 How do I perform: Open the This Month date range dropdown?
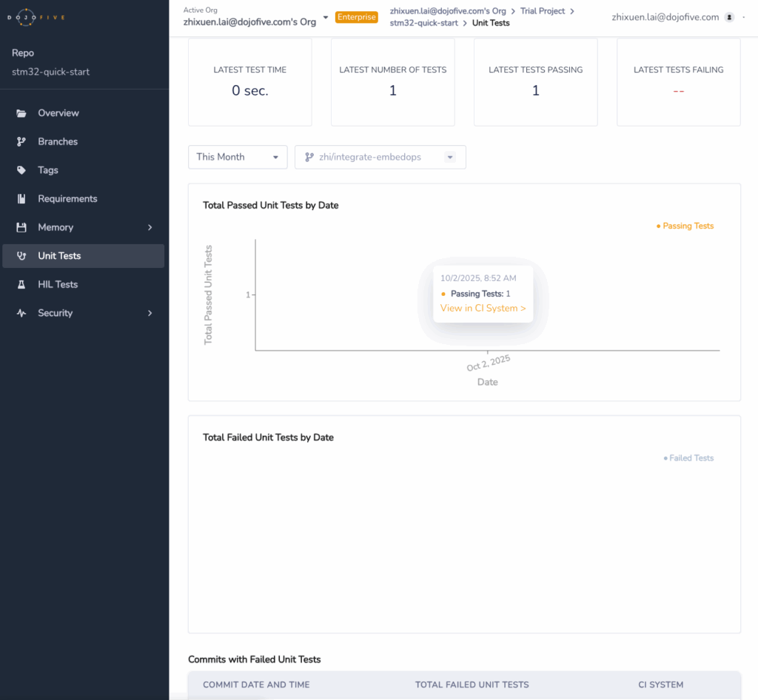[x=238, y=157]
